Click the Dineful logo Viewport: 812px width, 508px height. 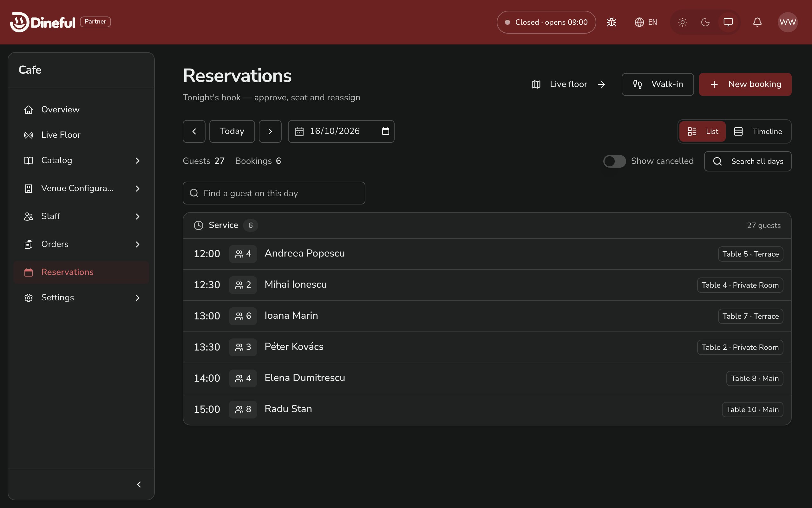point(43,22)
